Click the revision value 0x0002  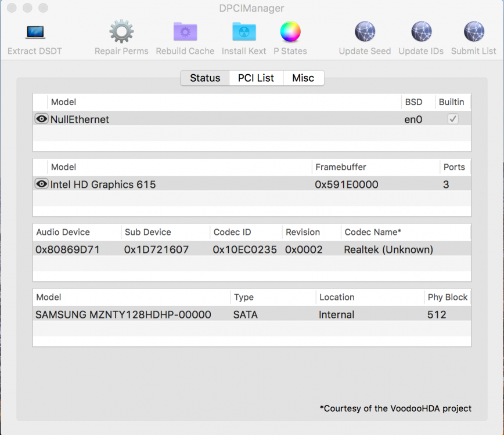click(x=304, y=249)
